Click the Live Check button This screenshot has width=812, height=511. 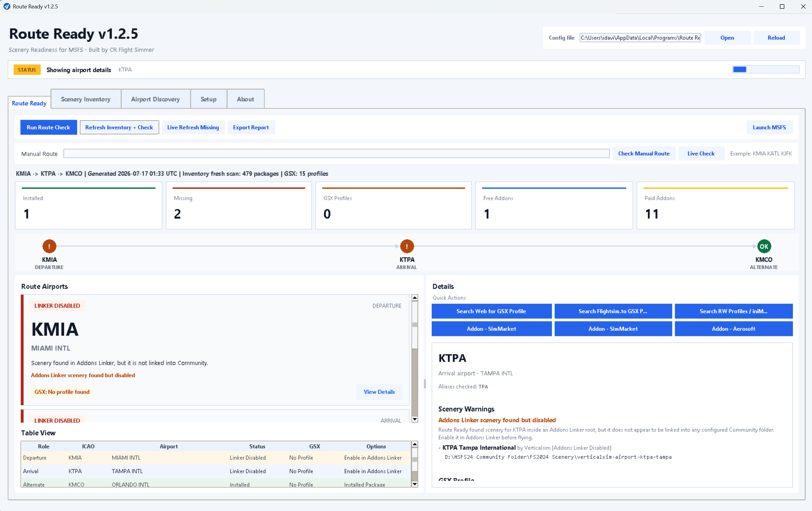(x=701, y=154)
